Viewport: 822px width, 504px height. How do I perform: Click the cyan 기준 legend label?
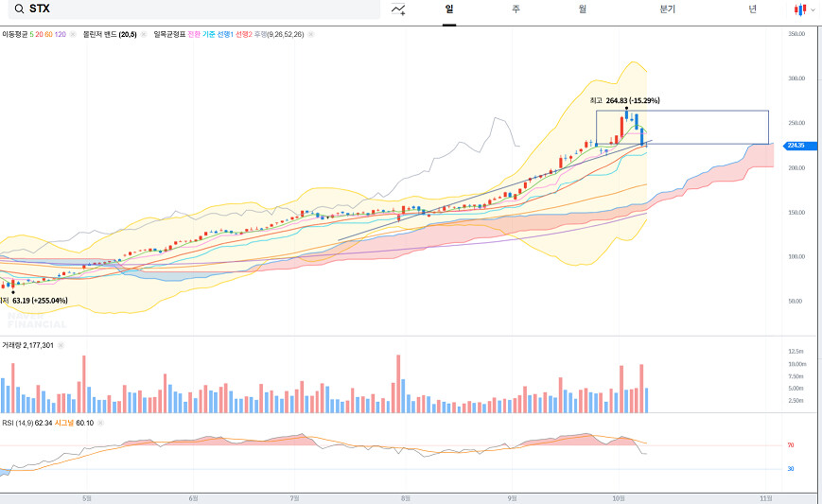click(x=209, y=35)
